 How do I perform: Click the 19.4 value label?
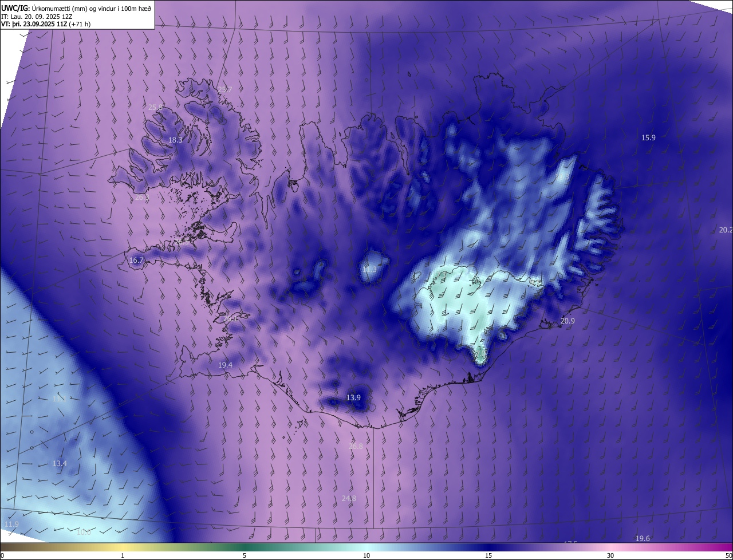pos(225,365)
